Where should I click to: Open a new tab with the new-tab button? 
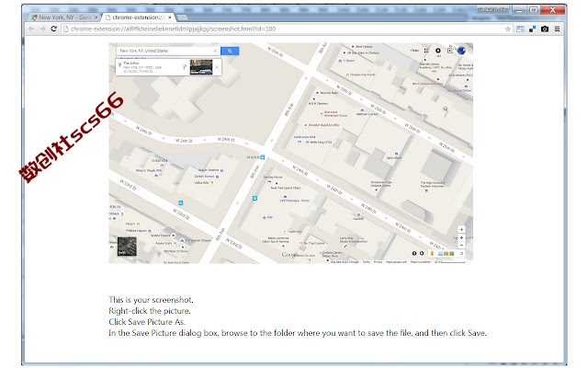tap(182, 17)
